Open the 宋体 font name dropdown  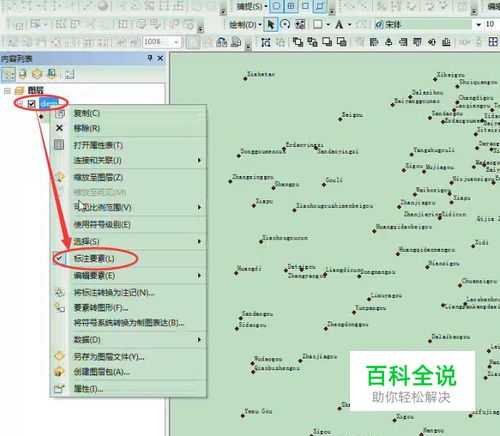pos(479,25)
